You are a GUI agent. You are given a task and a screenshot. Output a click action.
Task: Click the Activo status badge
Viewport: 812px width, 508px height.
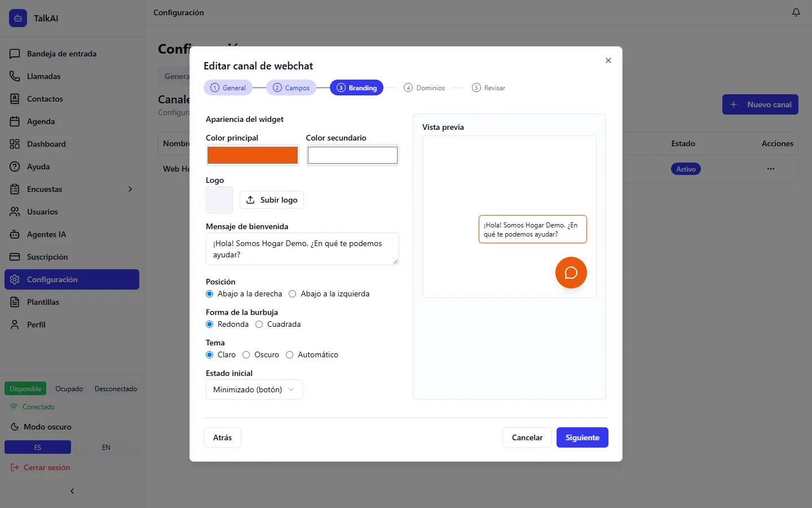pyautogui.click(x=686, y=169)
